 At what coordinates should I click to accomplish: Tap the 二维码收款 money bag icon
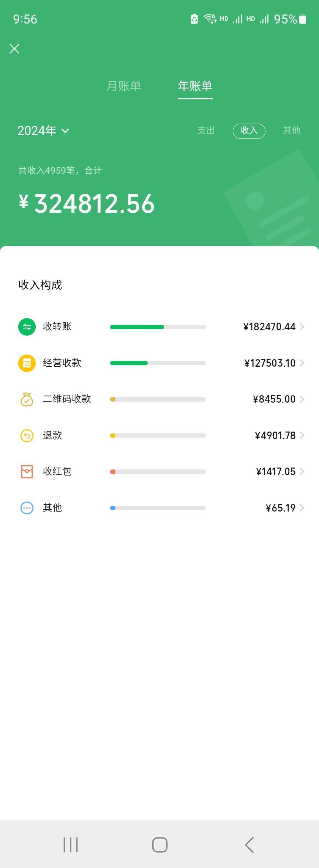(27, 399)
